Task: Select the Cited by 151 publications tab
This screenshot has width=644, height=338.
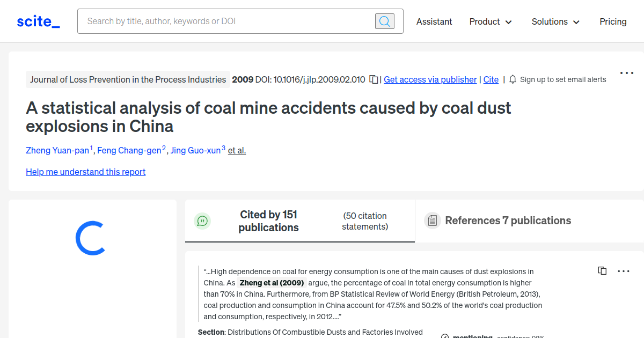Action: click(x=268, y=221)
